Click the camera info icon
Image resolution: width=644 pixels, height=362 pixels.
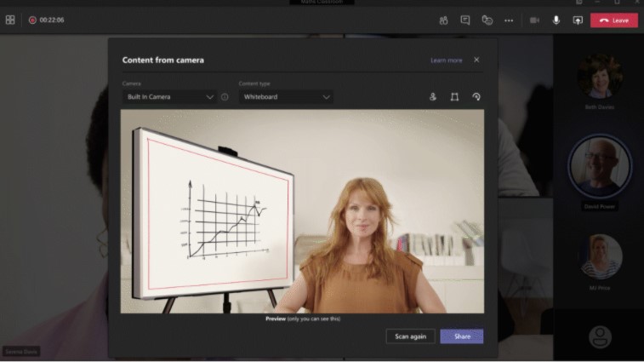pyautogui.click(x=225, y=97)
